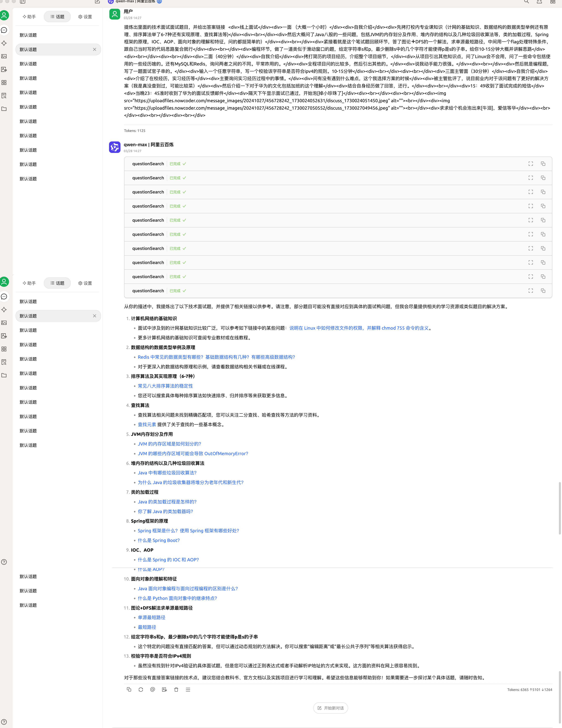Open the 设置 tab at top
The image size is (562, 728).
coord(85,17)
